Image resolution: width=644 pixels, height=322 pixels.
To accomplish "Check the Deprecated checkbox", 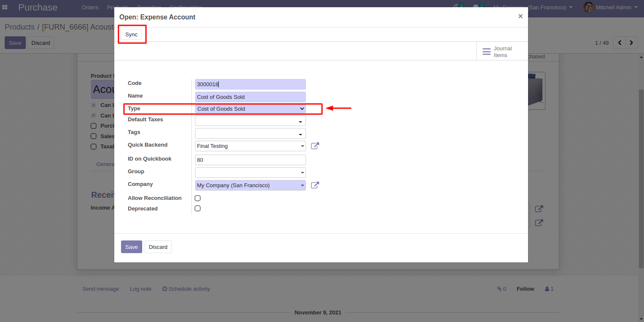I will coord(198,208).
